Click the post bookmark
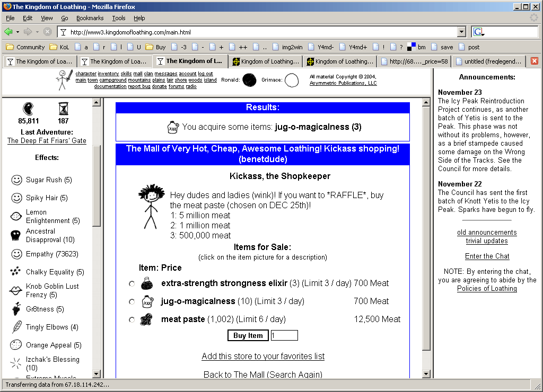Screen dimensions: 543x392 pos(469,47)
